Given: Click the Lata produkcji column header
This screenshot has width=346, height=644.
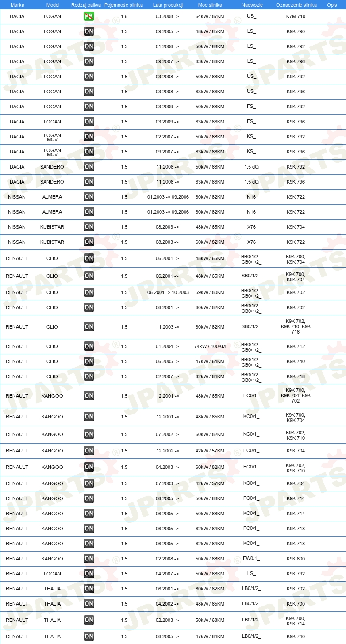Looking at the screenshot, I should point(168,5).
